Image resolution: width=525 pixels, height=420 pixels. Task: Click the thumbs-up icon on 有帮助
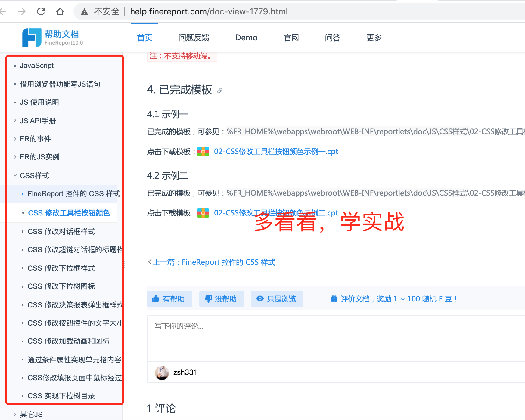156,299
